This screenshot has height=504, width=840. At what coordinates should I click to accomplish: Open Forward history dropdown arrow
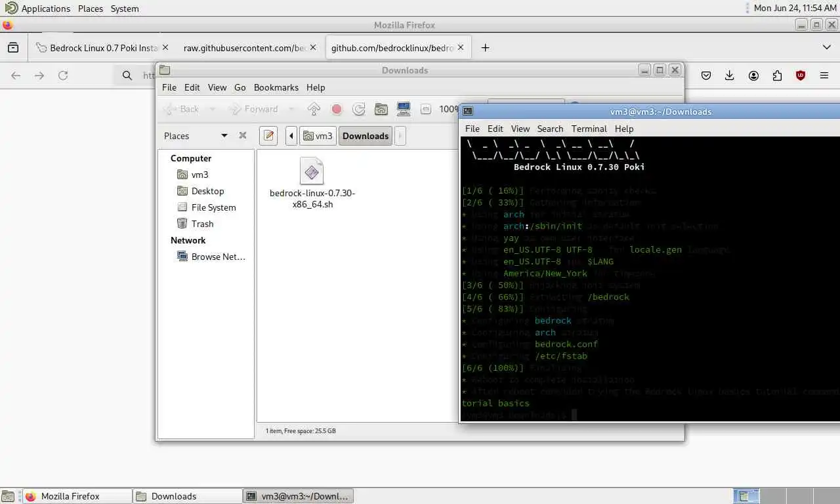[291, 109]
